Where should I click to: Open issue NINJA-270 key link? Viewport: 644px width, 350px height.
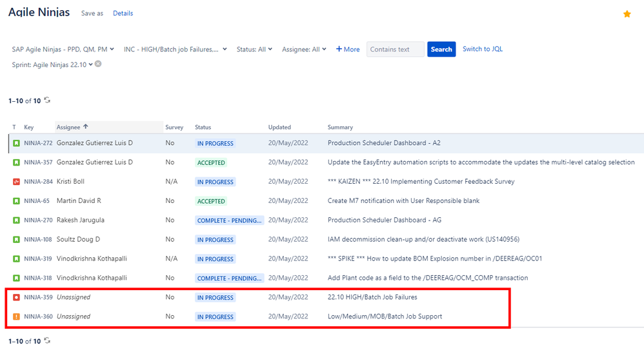(x=38, y=220)
